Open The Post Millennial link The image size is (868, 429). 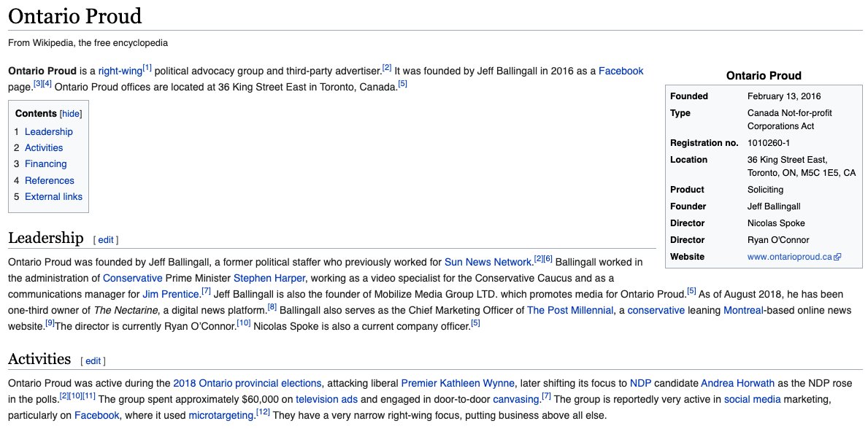(x=570, y=311)
